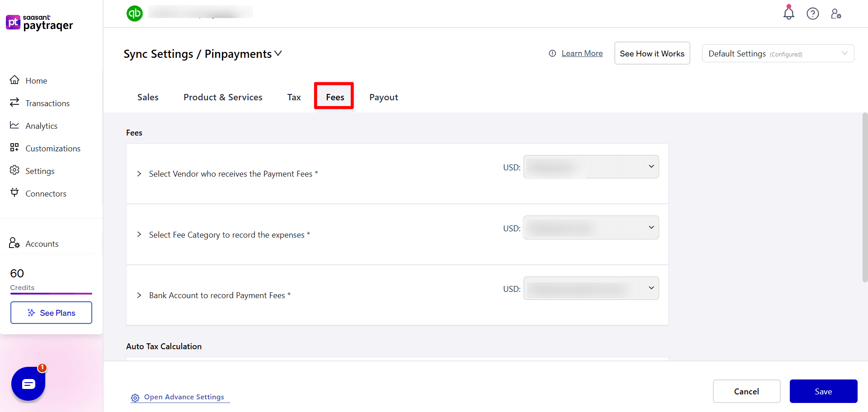The image size is (868, 412).
Task: Open the Learn More link
Action: click(582, 53)
